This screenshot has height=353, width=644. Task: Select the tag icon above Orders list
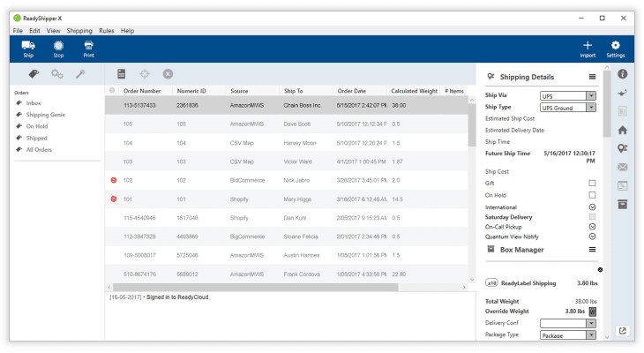pyautogui.click(x=34, y=74)
